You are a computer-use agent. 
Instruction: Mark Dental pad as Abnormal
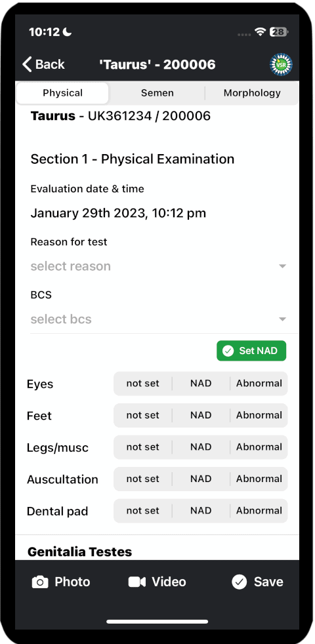pyautogui.click(x=259, y=510)
